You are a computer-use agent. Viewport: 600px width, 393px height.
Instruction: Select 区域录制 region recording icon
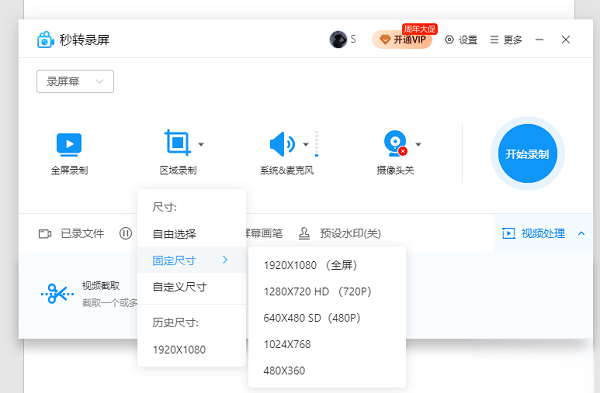(x=178, y=143)
